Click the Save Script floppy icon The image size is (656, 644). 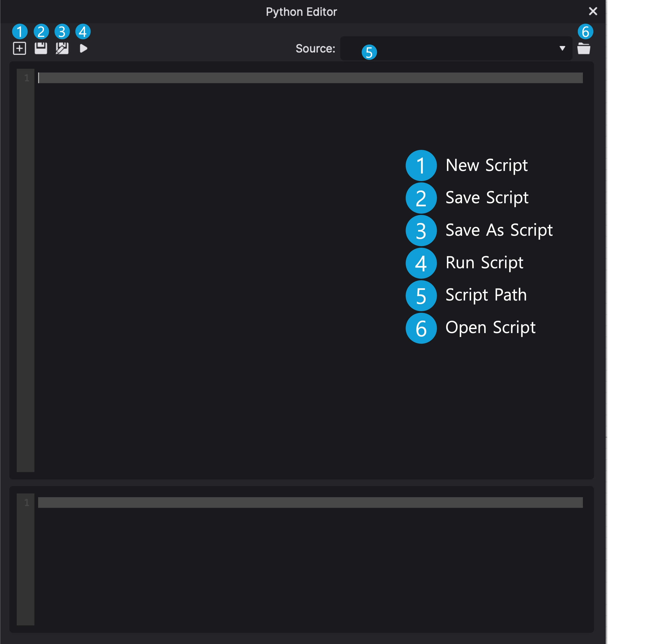click(41, 48)
